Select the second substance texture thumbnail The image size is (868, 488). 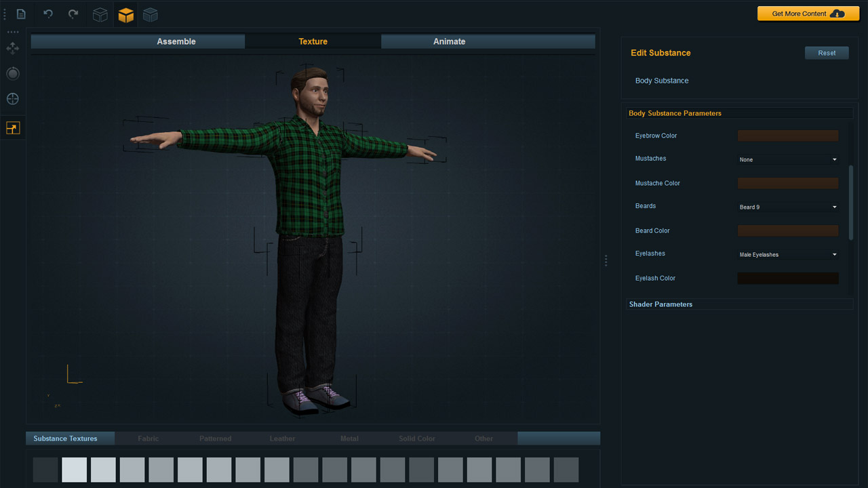(75, 470)
